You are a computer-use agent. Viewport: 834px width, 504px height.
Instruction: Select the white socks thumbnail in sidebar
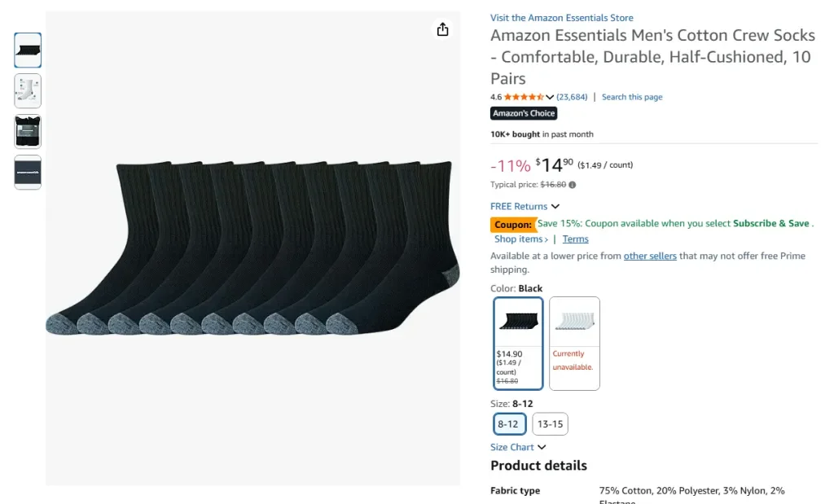point(27,90)
